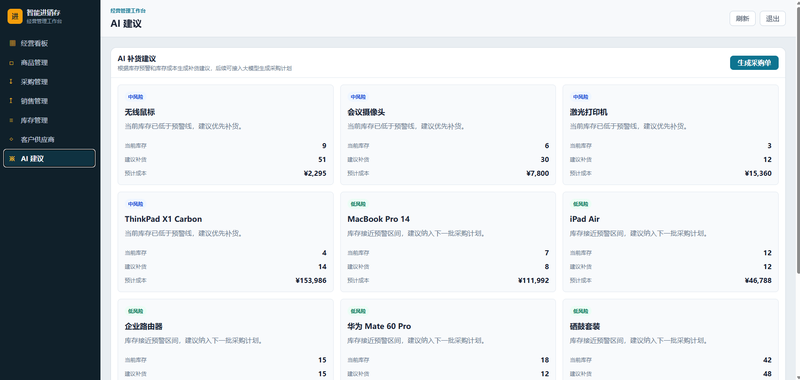
Task: Click the MacBook Pro 14 title
Action: pos(379,219)
